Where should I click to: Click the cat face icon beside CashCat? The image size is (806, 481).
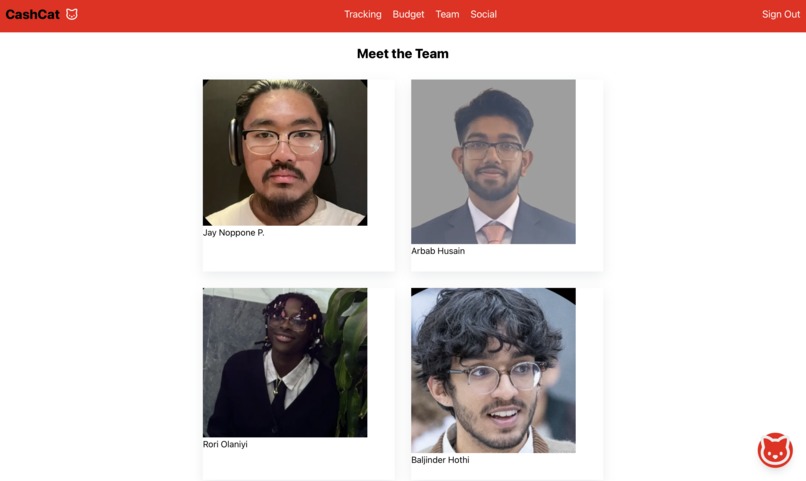[72, 14]
